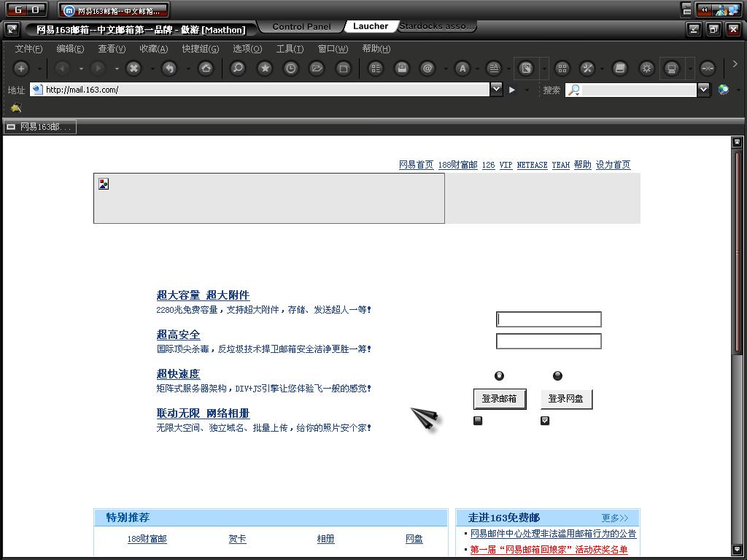Click the globe search-engine icon
The width and height of the screenshot is (747, 560).
(x=723, y=90)
